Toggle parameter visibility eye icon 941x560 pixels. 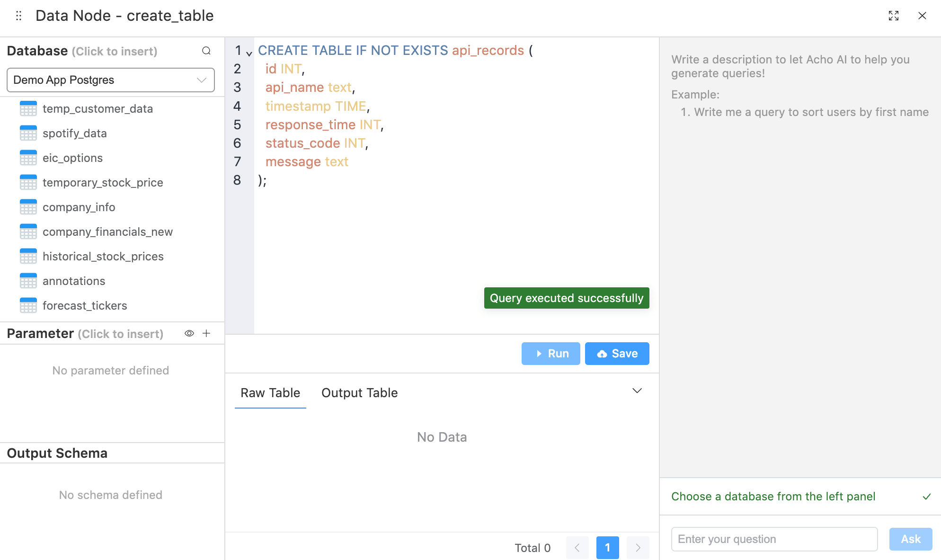[189, 333]
